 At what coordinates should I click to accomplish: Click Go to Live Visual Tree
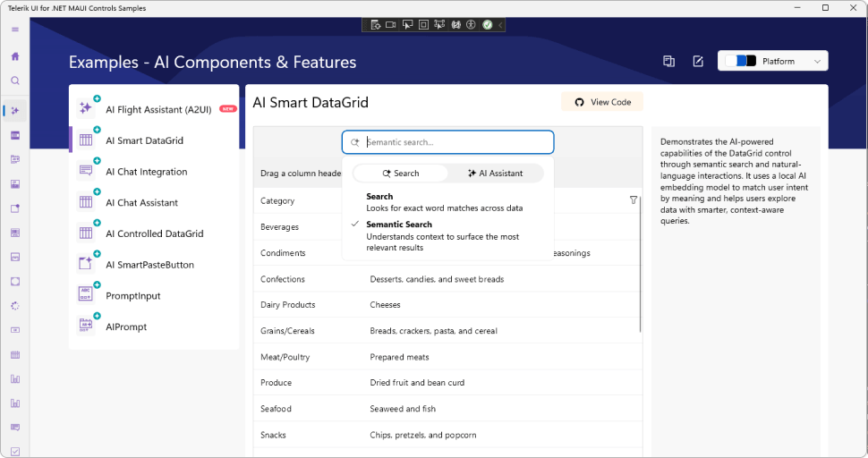tap(375, 25)
